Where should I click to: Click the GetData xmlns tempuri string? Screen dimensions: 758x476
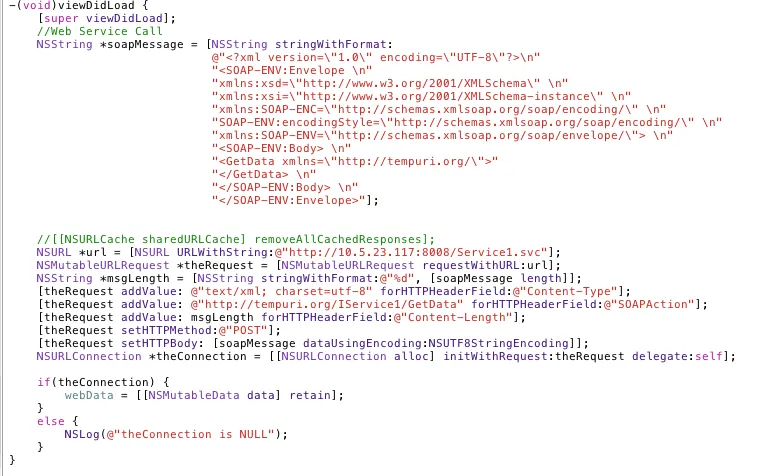[x=354, y=161]
